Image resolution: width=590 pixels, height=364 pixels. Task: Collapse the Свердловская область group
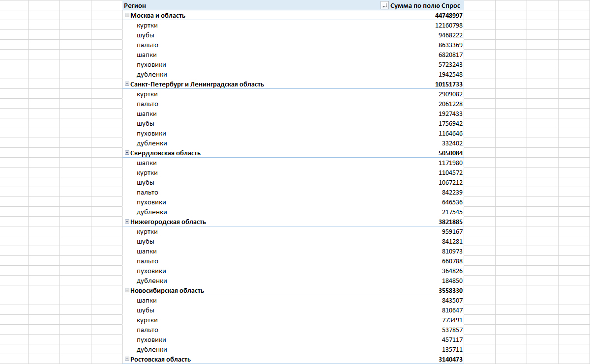click(x=127, y=153)
